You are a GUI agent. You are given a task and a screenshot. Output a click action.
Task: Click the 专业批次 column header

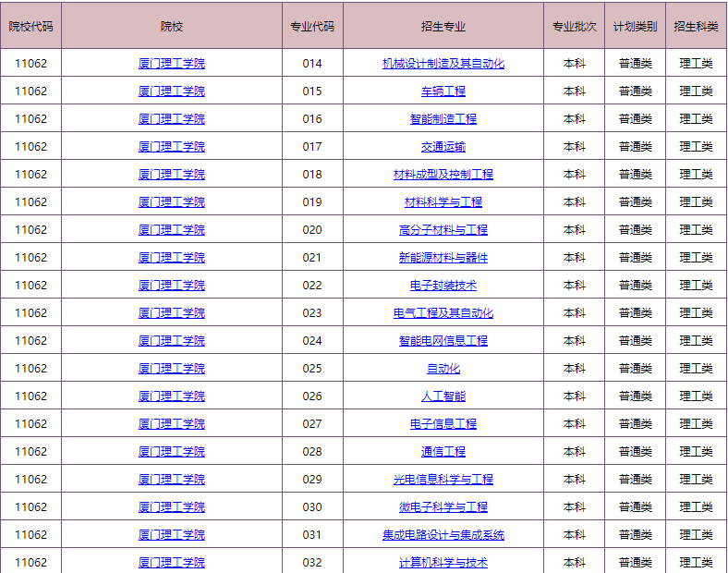[x=574, y=26]
